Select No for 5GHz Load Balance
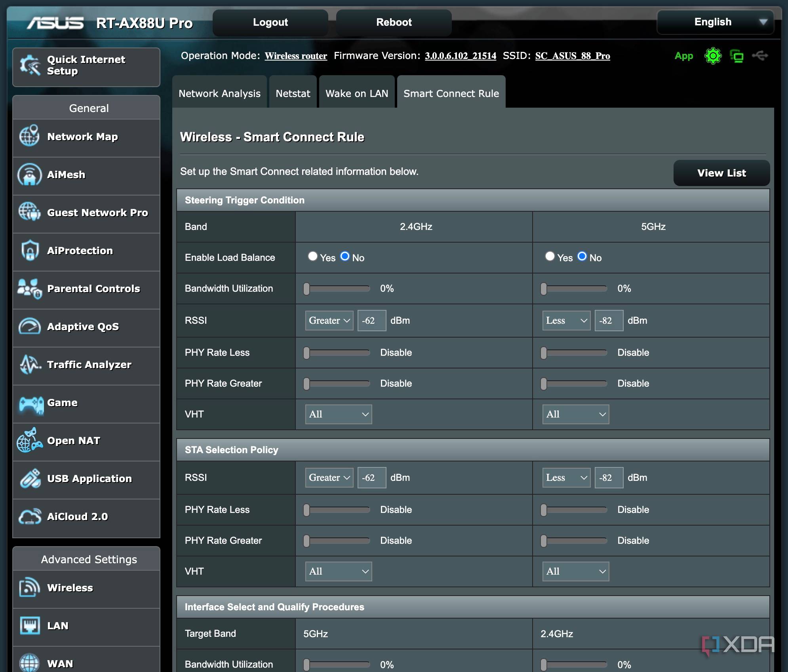 pyautogui.click(x=582, y=256)
